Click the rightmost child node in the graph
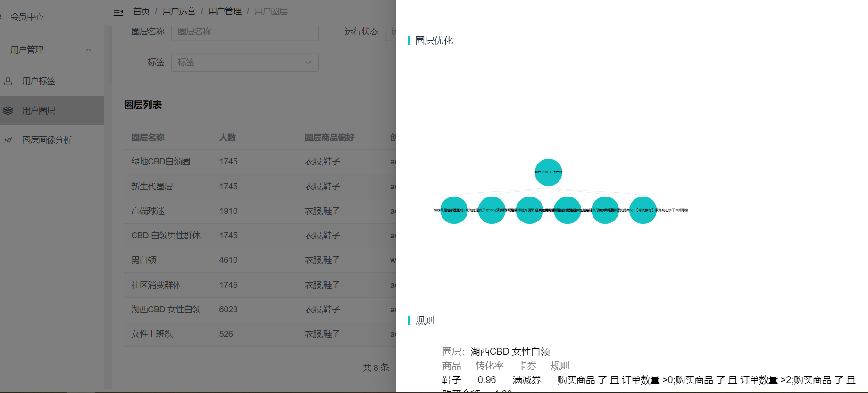The width and height of the screenshot is (868, 393). [x=643, y=210]
